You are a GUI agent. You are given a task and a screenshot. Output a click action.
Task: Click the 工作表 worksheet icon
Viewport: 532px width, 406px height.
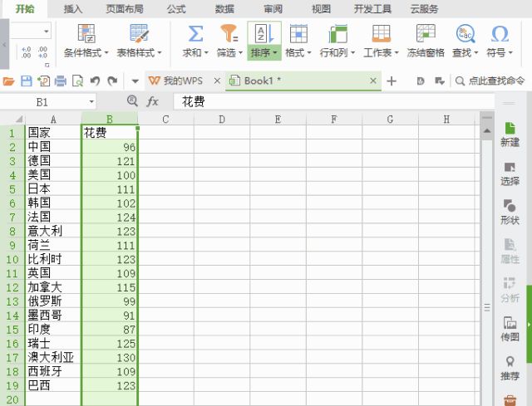pos(381,33)
